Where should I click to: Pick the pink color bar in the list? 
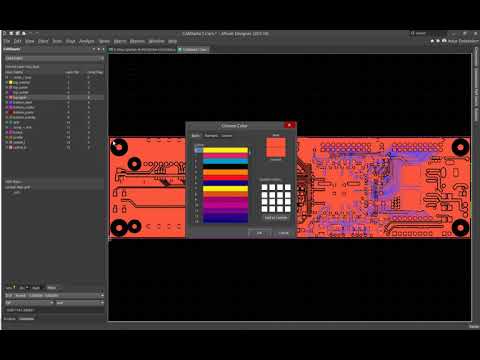point(225,156)
